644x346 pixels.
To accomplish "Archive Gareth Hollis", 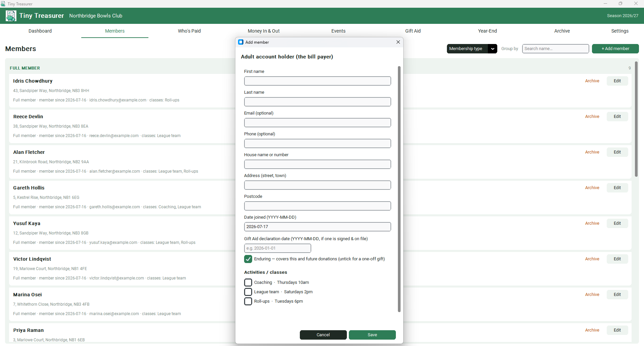I will tap(592, 188).
